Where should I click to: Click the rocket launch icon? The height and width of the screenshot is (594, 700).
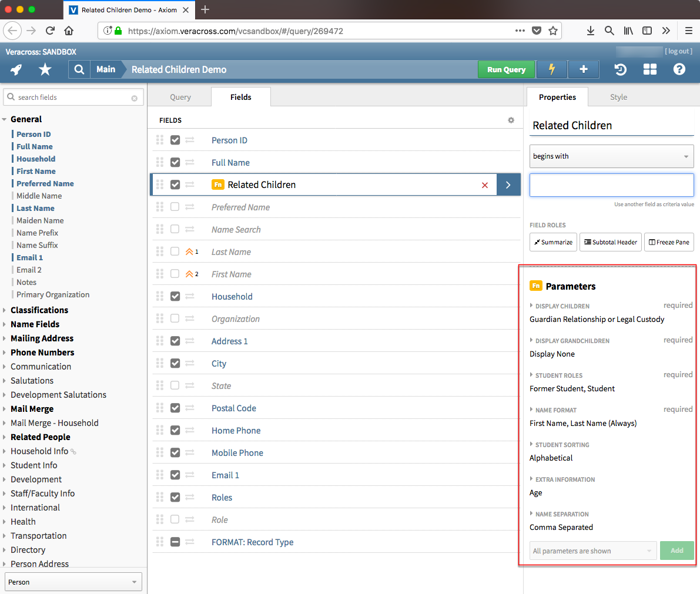point(16,70)
